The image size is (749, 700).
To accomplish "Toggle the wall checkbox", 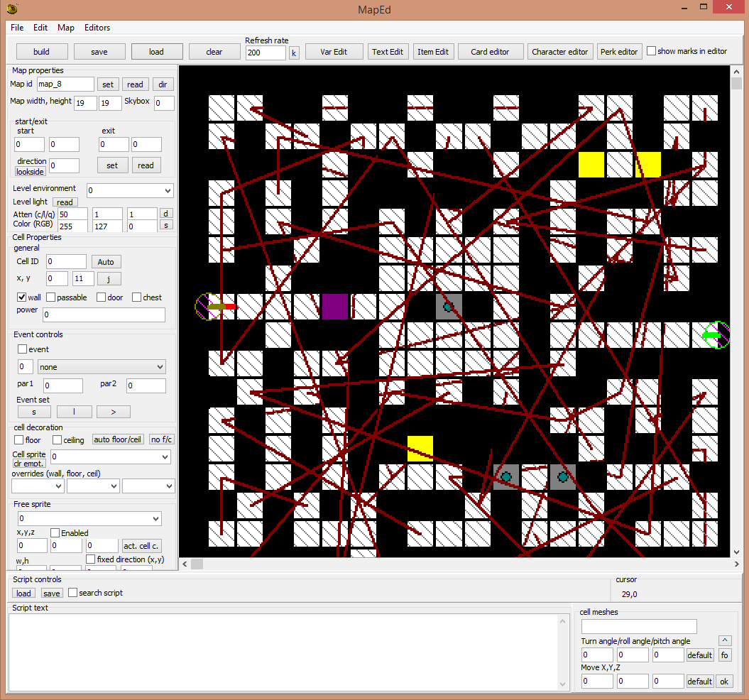I will (21, 297).
